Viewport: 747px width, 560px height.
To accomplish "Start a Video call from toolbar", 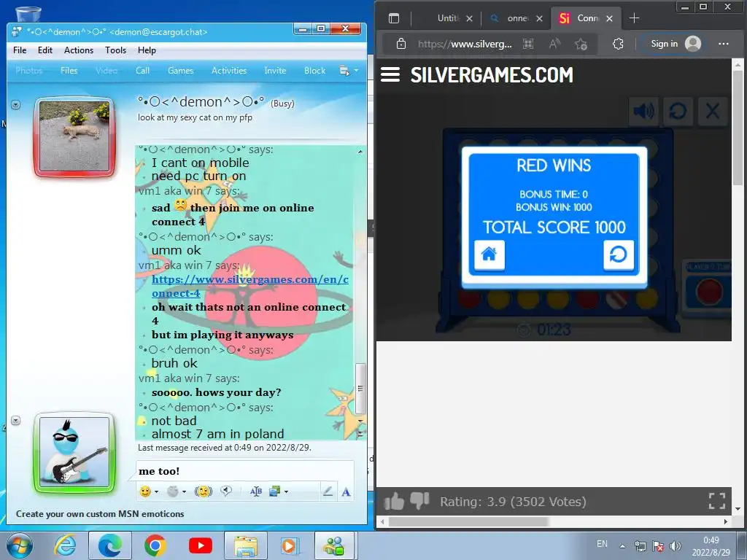I will 107,71.
